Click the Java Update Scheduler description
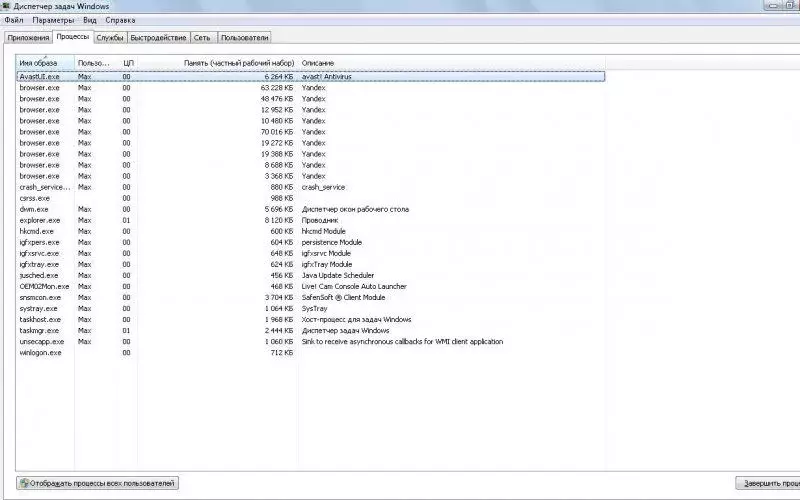Screen dimensions: 800x500 coord(338,276)
